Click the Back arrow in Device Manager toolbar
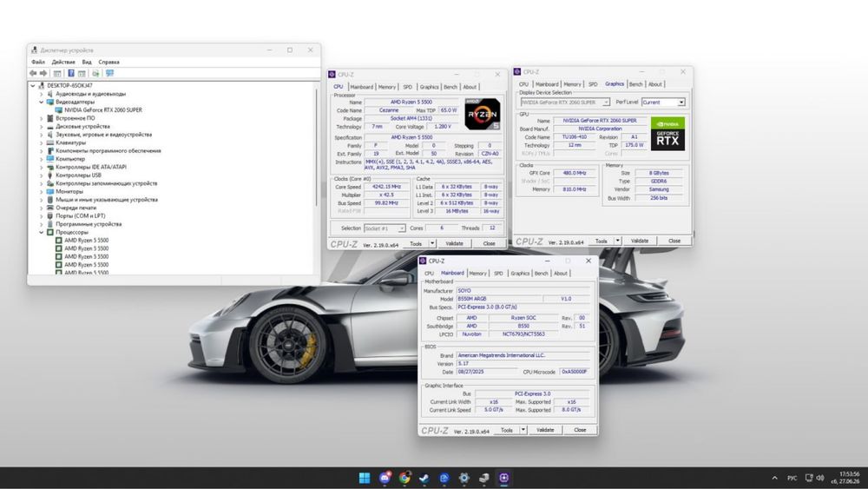 click(x=33, y=73)
